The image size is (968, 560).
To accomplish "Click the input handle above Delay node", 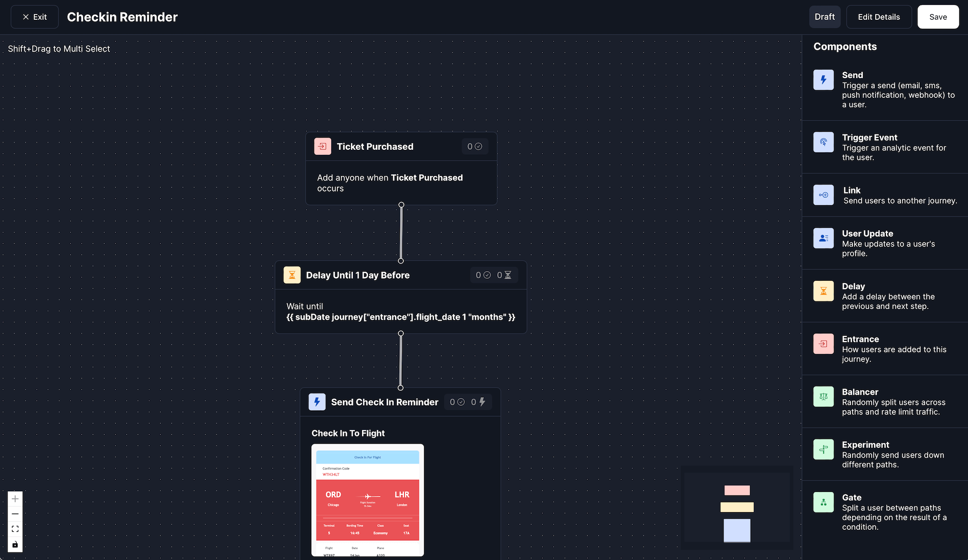I will (401, 261).
